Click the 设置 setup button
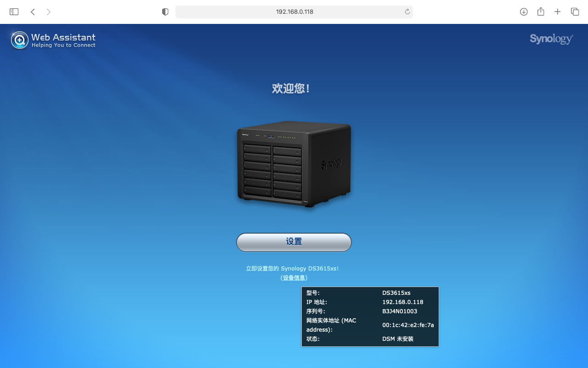588x368 pixels. coord(294,242)
